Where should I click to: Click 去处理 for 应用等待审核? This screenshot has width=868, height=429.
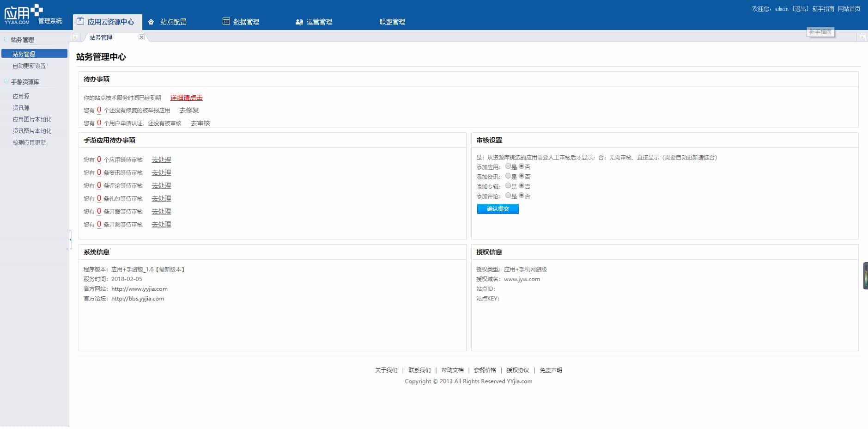coord(161,159)
